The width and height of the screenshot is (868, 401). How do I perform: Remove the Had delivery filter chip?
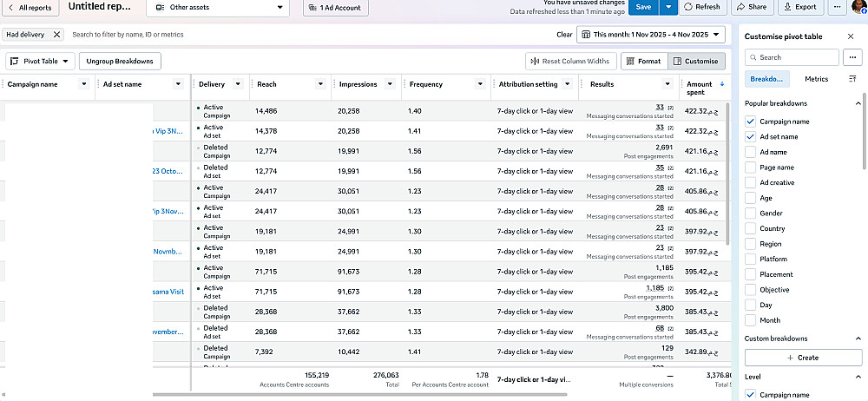click(x=56, y=35)
